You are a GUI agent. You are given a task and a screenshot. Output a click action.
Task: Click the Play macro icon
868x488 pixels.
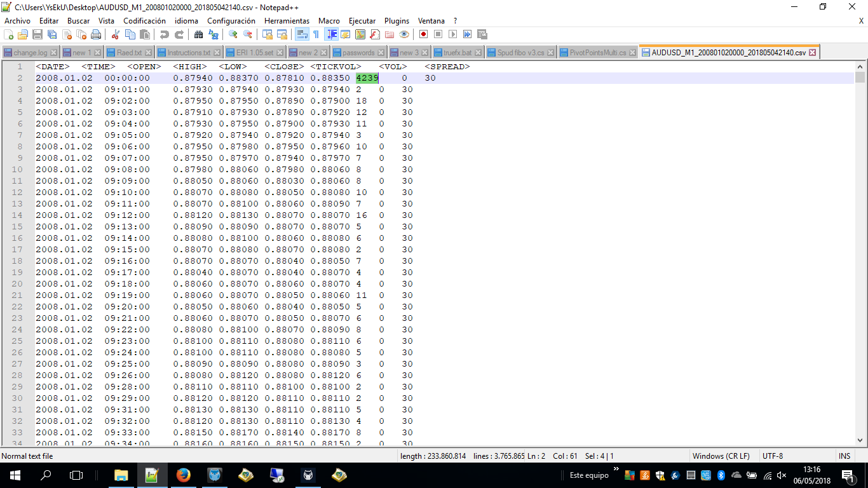[x=452, y=34]
